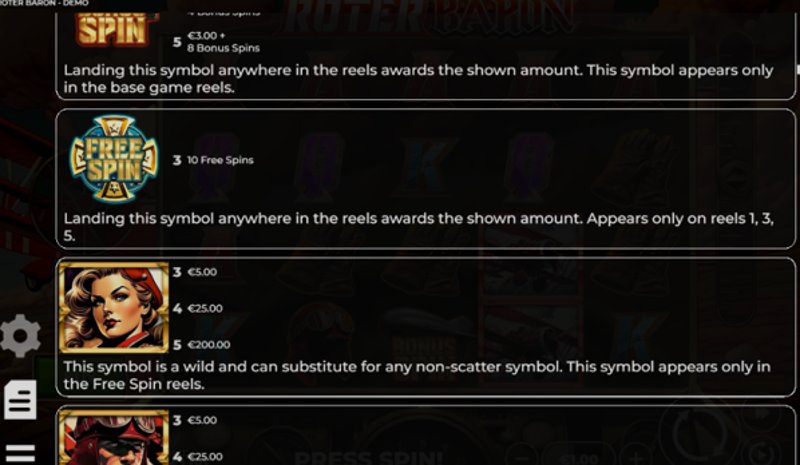Image resolution: width=800 pixels, height=465 pixels.
Task: Select the €200.00 wild payout
Action: tap(209, 345)
